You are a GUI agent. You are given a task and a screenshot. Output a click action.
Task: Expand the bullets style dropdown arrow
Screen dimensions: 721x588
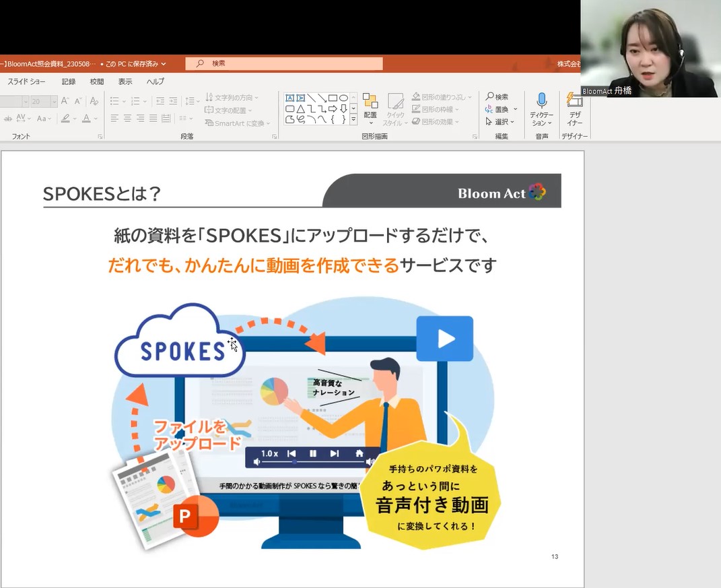click(124, 101)
